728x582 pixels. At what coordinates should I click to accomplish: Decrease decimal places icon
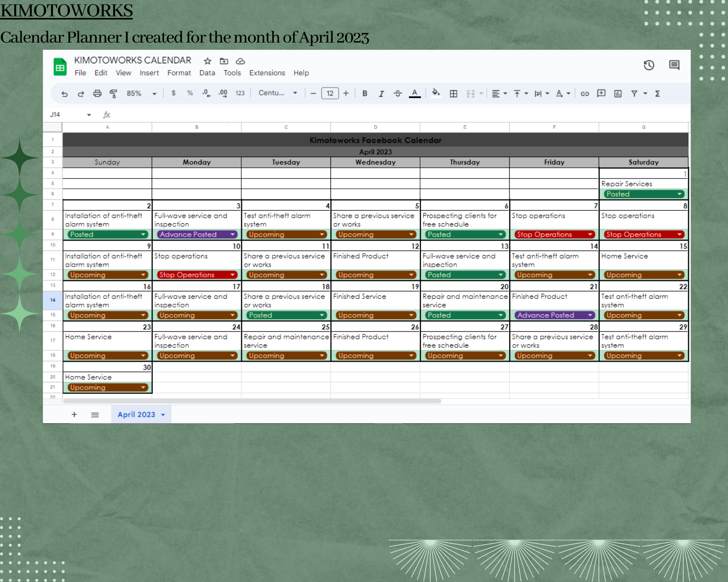click(206, 93)
